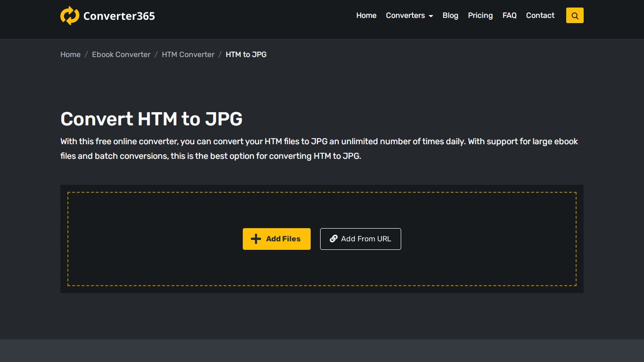This screenshot has height=362, width=644.
Task: Click the link chain icon on Add From URL
Action: [334, 239]
